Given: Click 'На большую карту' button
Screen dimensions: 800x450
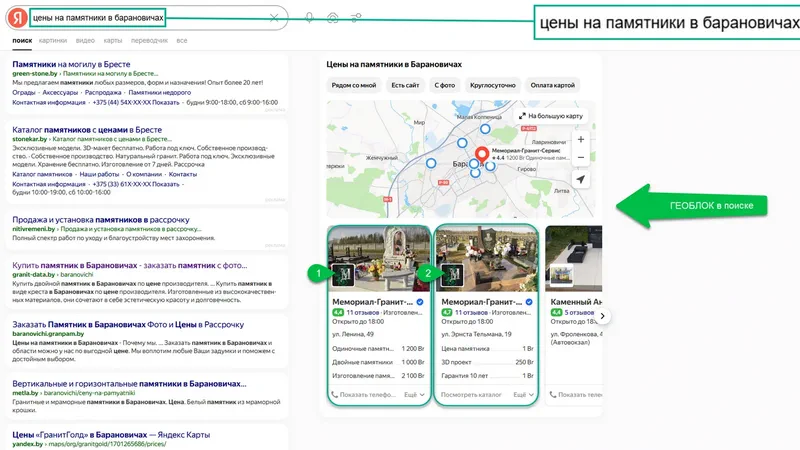Looking at the screenshot, I should (x=550, y=116).
